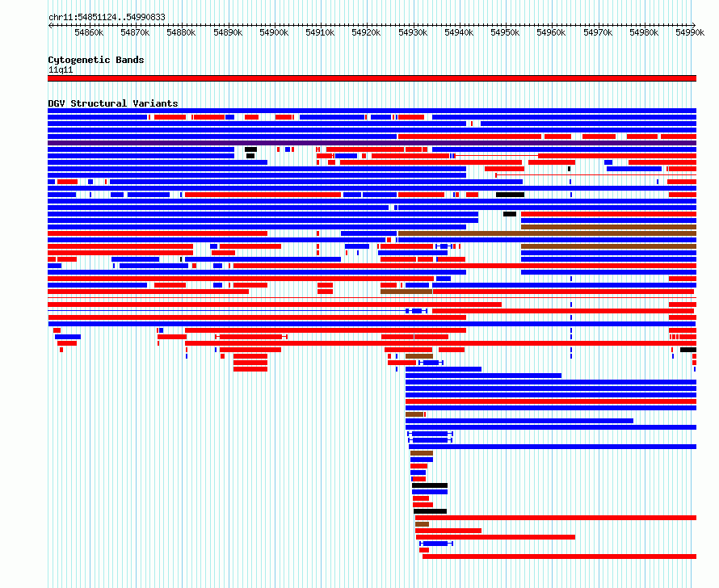Screen dimensions: 719x588
Task: Click the 54900k ruler label
Action: [274, 32]
